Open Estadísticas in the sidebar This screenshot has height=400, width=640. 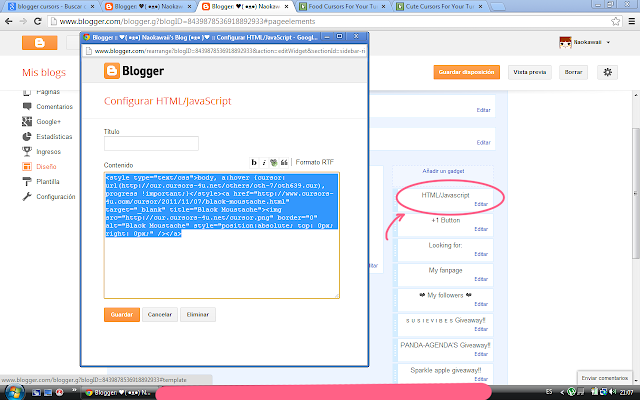click(x=54, y=137)
